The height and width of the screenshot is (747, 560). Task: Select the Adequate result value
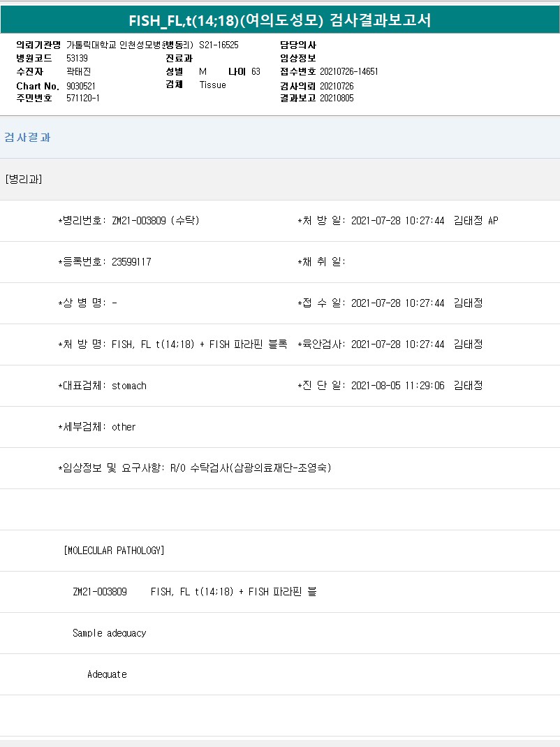107,674
